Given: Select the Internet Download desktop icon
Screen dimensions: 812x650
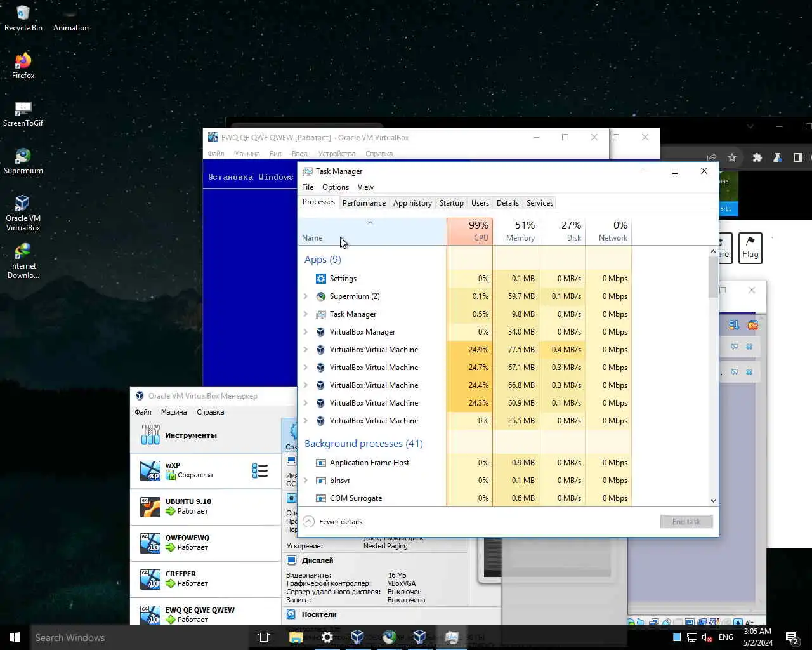Looking at the screenshot, I should click(x=23, y=261).
